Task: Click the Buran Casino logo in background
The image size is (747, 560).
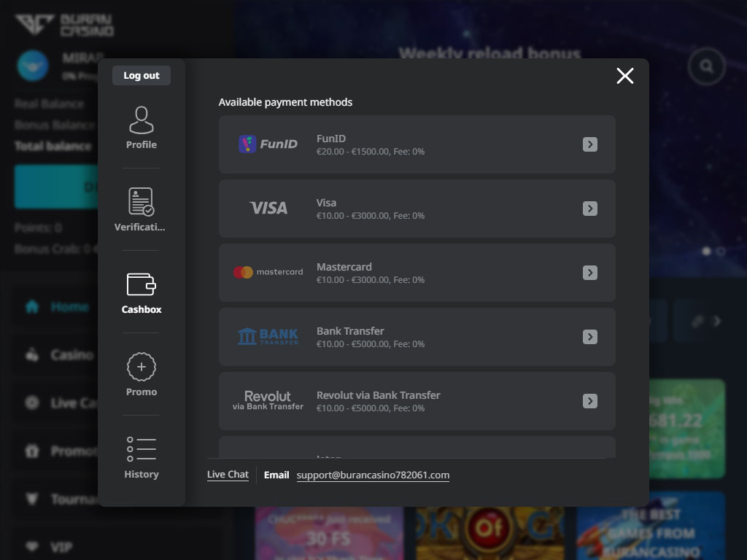Action: [x=64, y=25]
